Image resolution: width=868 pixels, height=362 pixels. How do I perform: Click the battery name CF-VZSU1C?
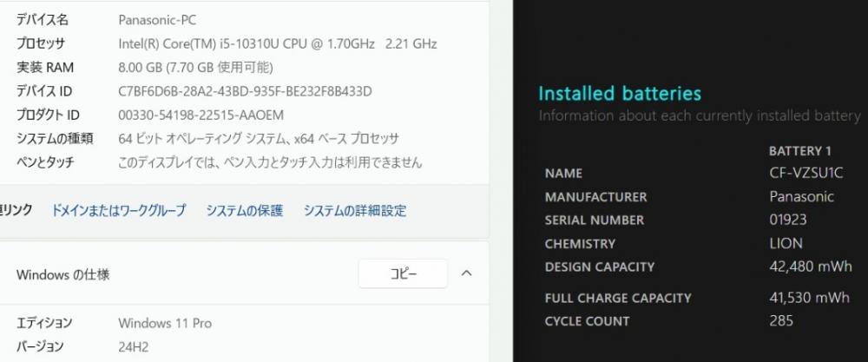point(806,174)
